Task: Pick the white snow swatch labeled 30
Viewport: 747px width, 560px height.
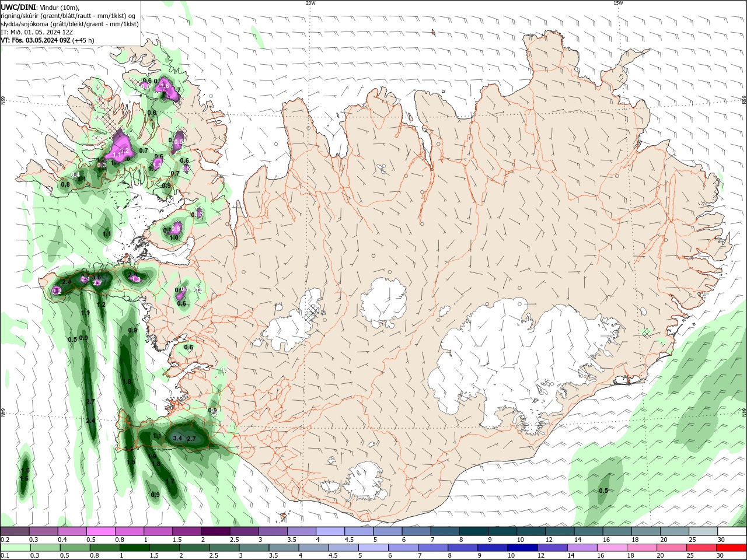Action: pyautogui.click(x=732, y=531)
